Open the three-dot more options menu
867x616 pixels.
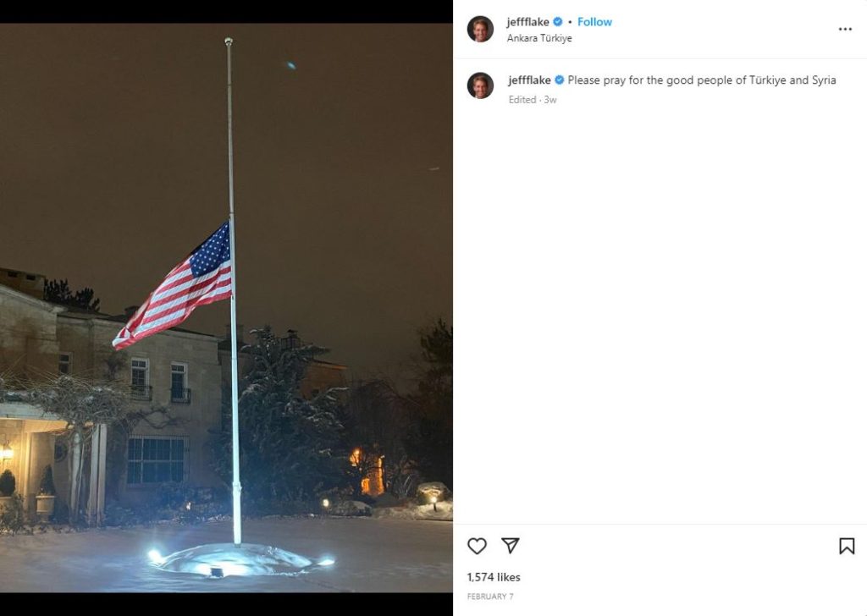pyautogui.click(x=845, y=29)
